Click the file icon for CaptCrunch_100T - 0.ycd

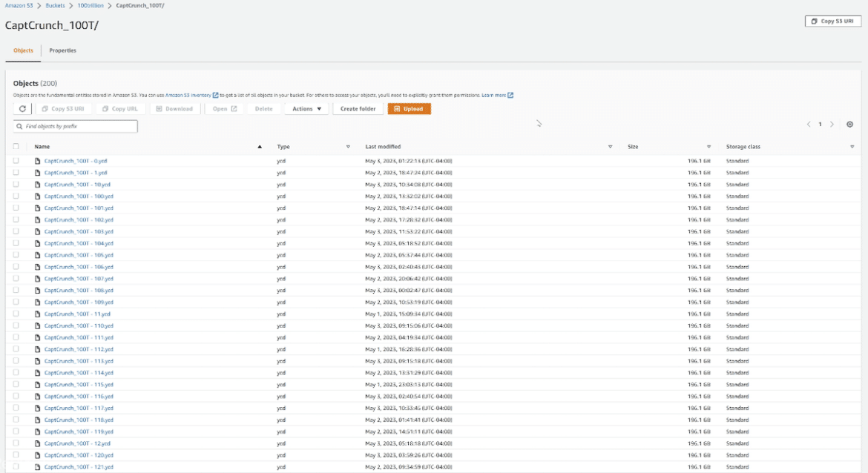38,161
